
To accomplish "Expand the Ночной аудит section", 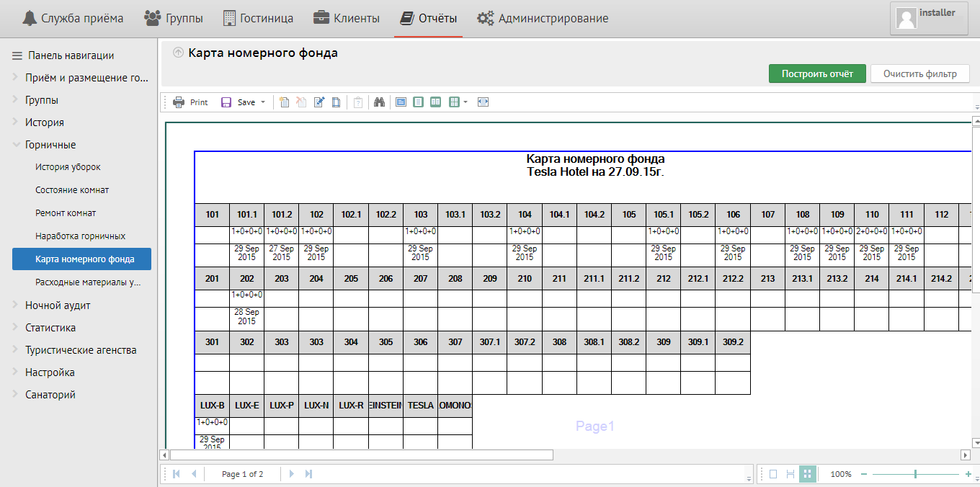I will (x=58, y=305).
